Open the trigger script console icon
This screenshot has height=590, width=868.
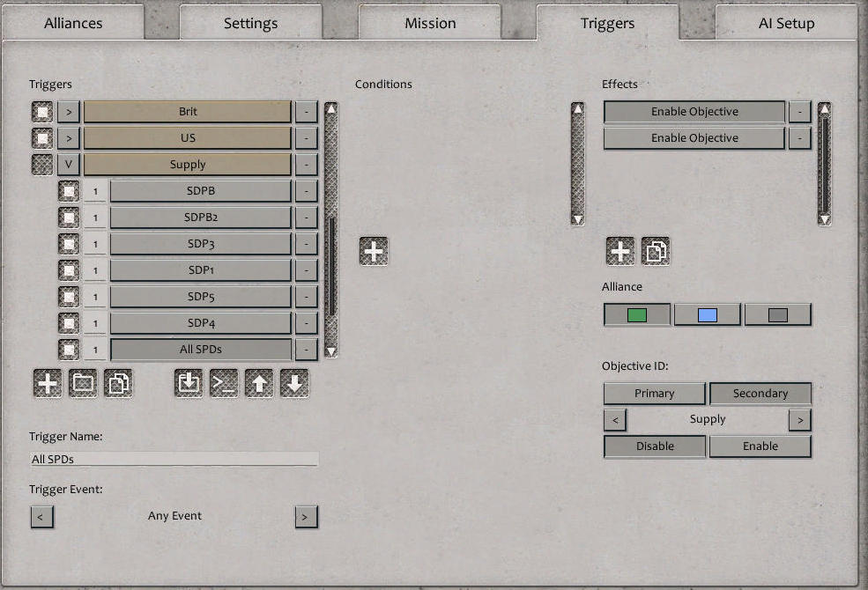pyautogui.click(x=224, y=383)
